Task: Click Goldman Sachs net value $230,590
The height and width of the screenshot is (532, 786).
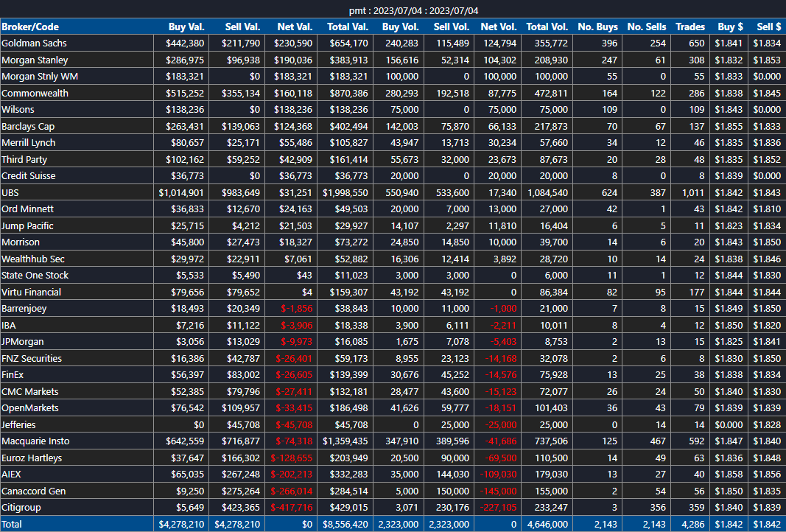Action: pos(292,43)
